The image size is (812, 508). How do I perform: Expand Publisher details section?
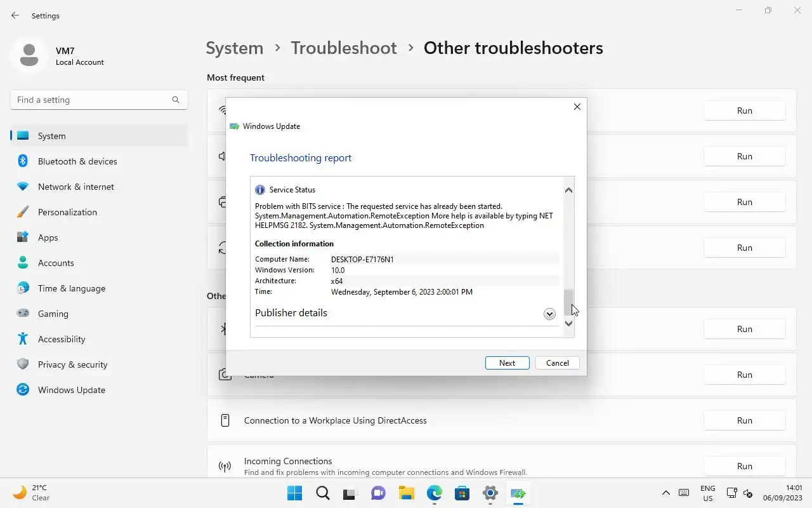coord(549,314)
